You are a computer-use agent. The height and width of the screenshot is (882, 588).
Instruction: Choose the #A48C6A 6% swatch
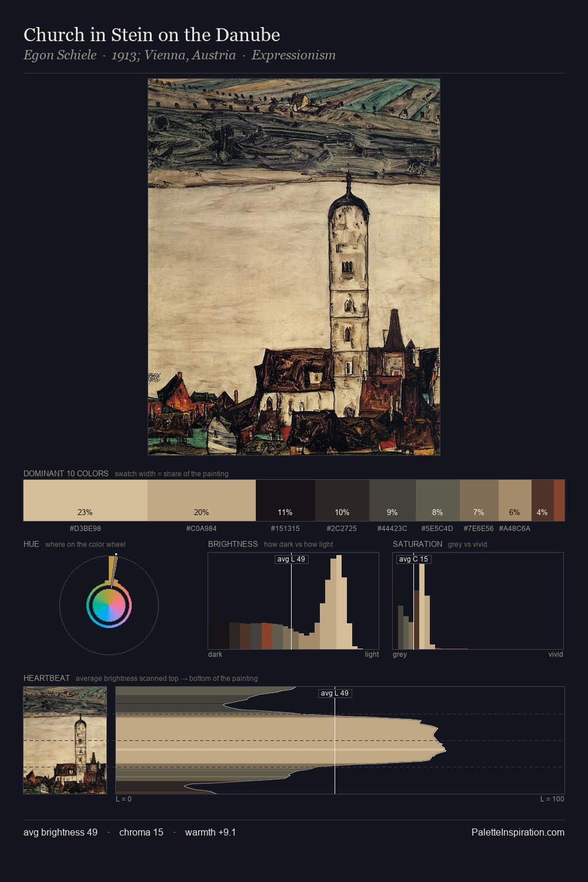tap(515, 500)
